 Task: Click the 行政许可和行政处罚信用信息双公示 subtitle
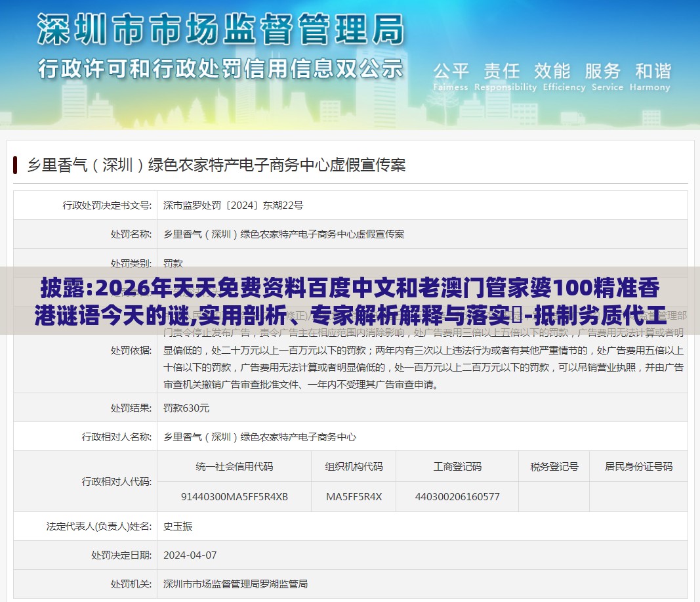click(220, 69)
